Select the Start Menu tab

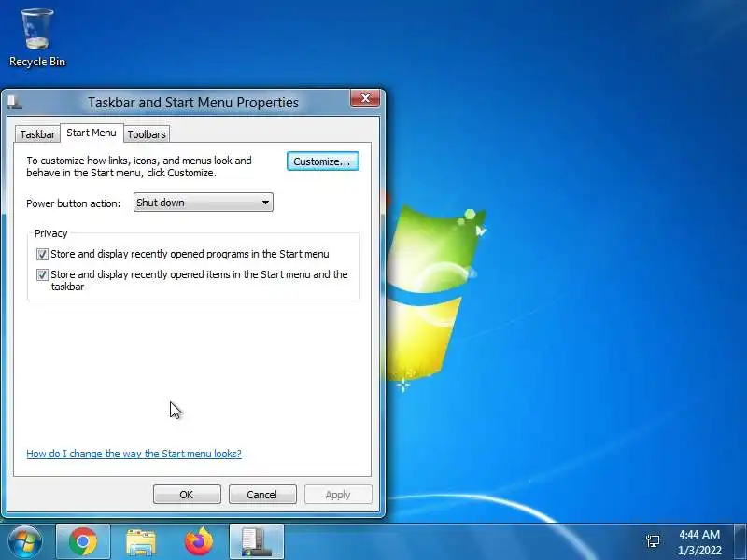coord(92,133)
